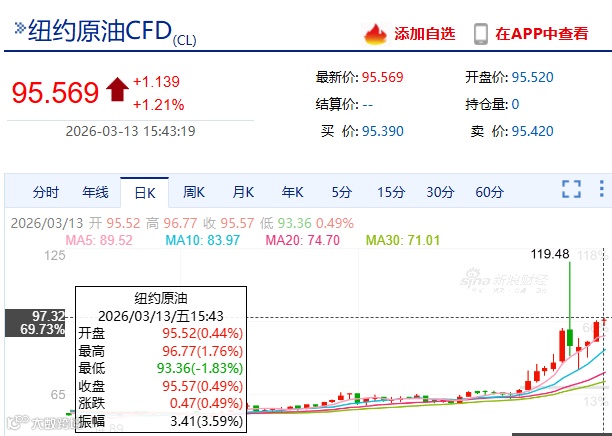Click the 最新价 value 95.569

[x=382, y=77]
